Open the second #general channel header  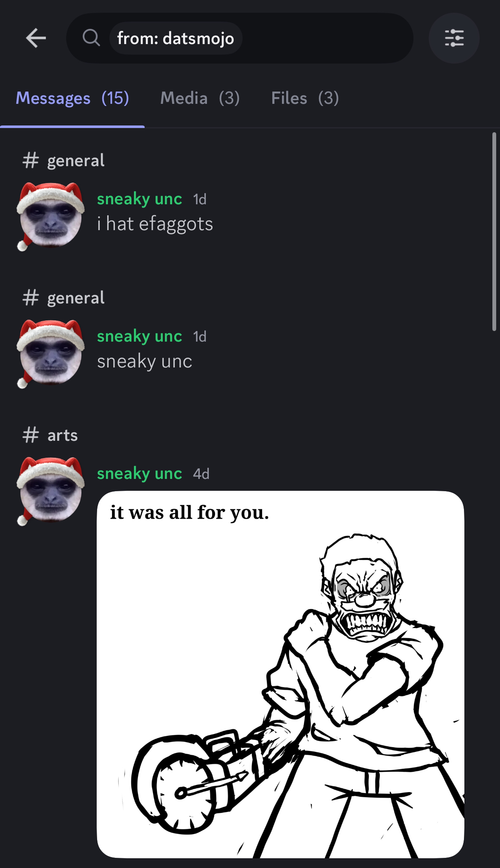(64, 298)
